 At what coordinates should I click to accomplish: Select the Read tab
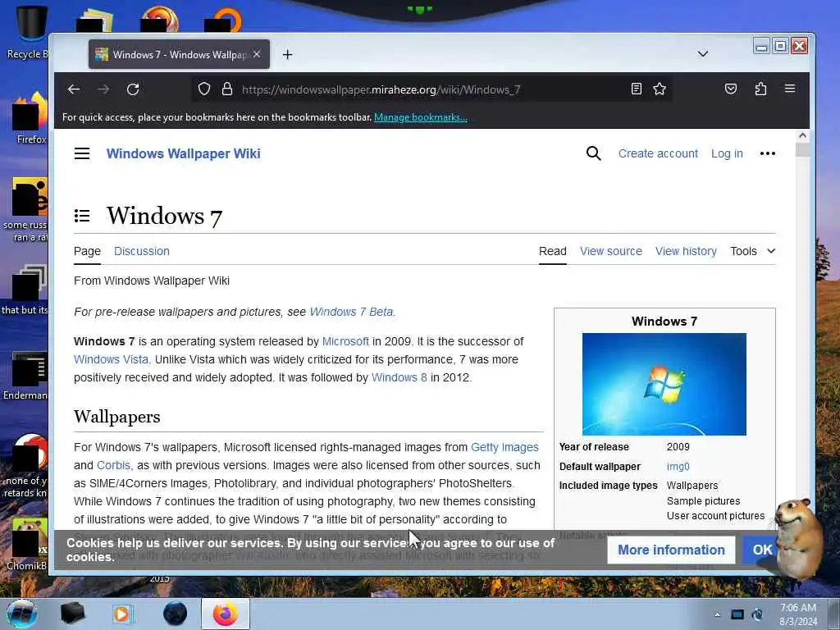[552, 251]
